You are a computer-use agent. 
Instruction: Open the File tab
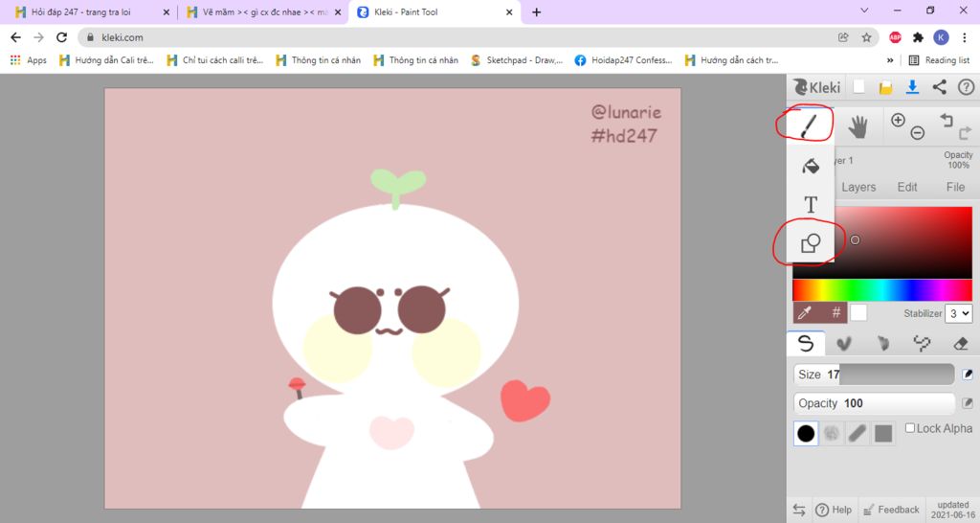pyautogui.click(x=955, y=187)
